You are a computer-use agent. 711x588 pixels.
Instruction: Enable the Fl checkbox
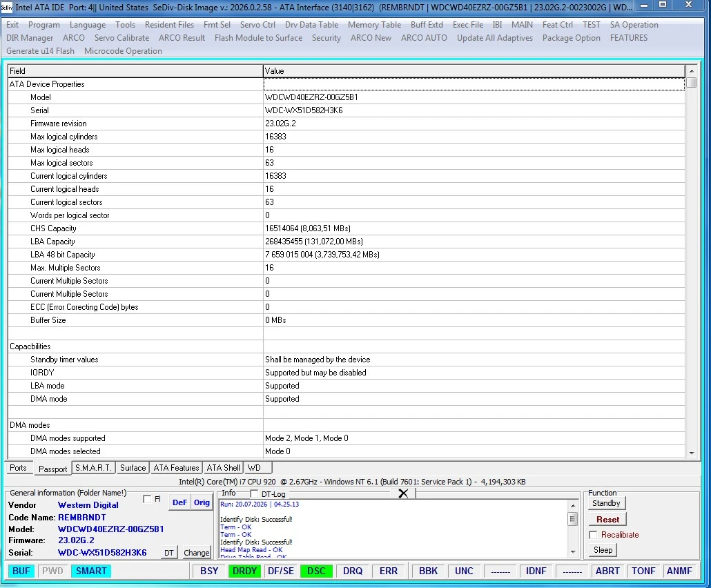[147, 499]
